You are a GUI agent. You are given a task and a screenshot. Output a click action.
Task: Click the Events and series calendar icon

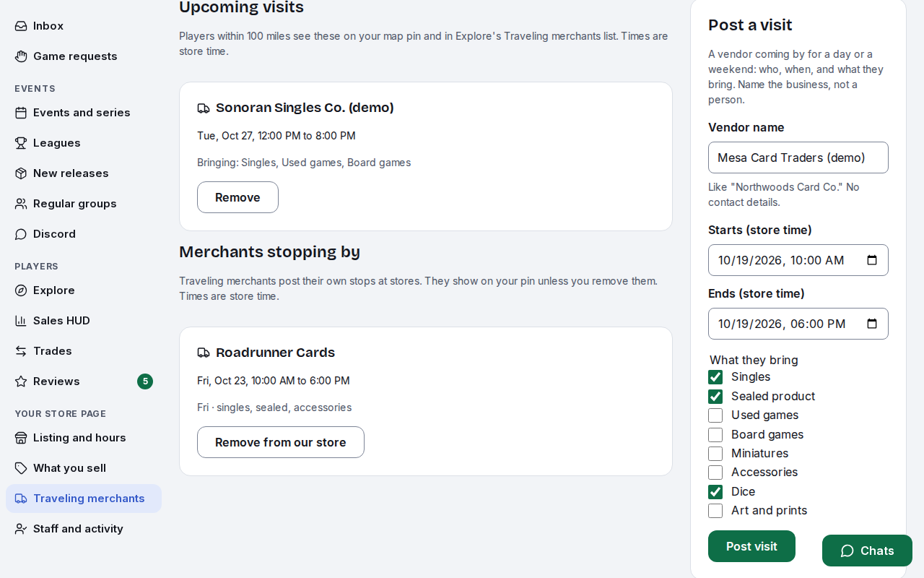[x=21, y=113]
